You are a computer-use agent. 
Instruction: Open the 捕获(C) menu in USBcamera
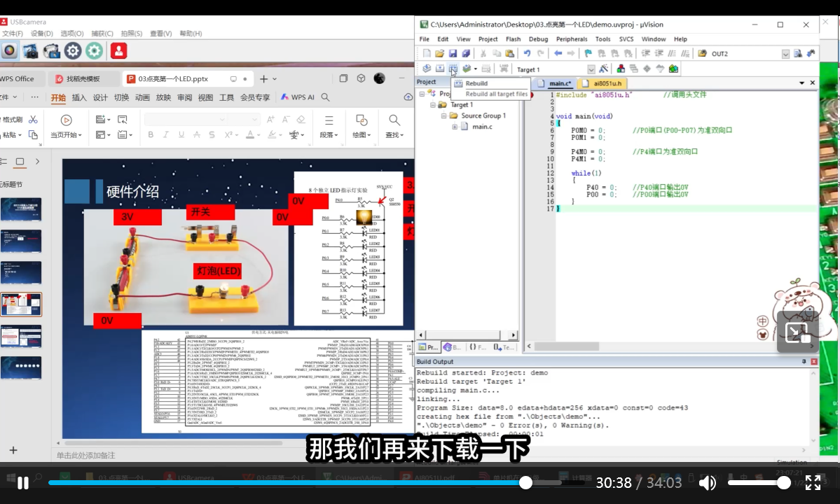point(102,33)
